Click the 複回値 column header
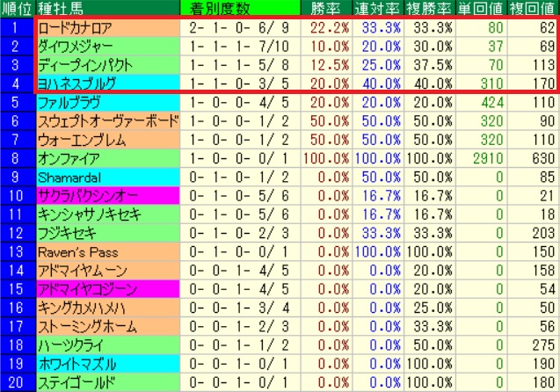This screenshot has height=392, width=560. coord(534,8)
